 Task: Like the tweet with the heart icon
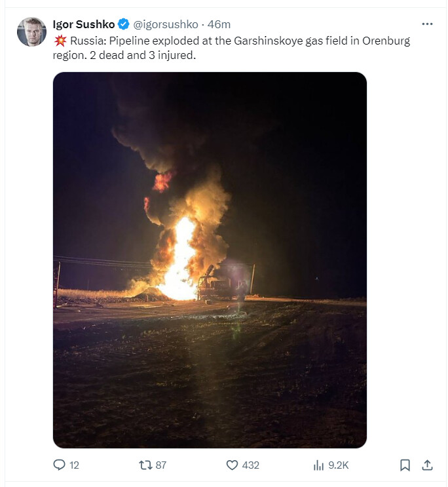click(x=232, y=465)
